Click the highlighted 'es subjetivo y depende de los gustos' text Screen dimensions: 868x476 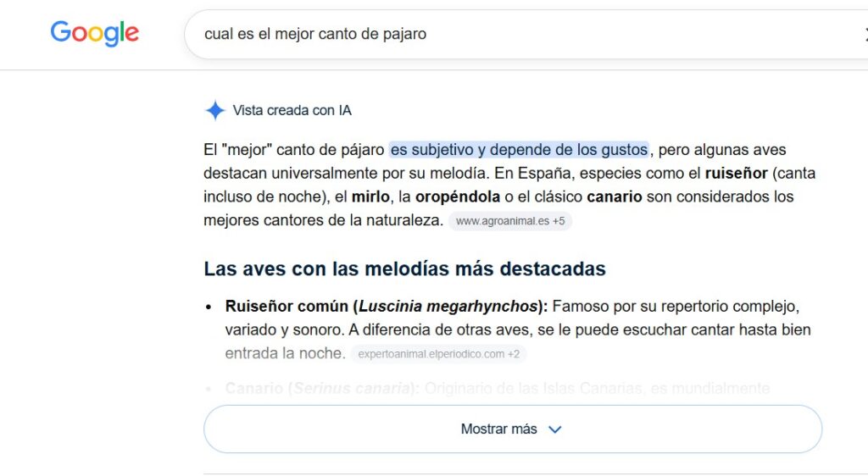[x=519, y=150]
